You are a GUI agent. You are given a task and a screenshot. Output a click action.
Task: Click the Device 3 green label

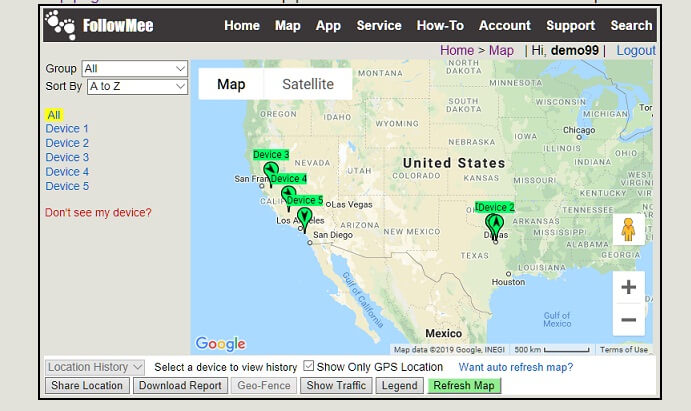(271, 155)
